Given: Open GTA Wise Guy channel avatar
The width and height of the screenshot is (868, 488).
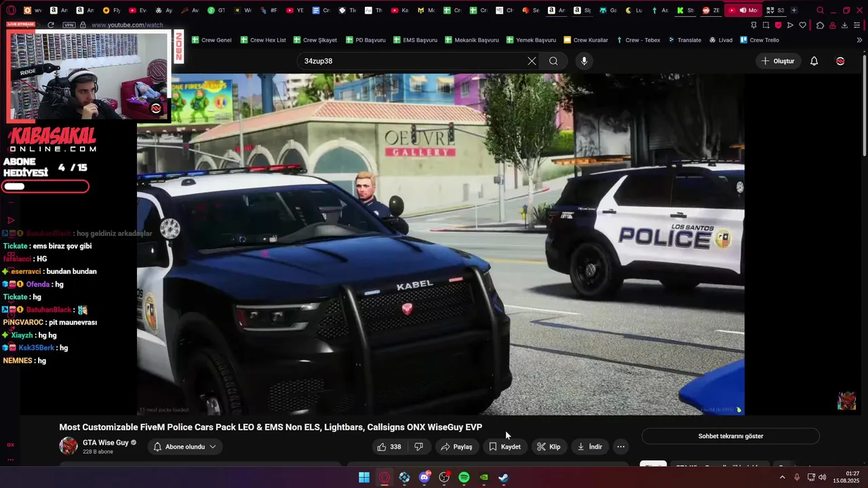Looking at the screenshot, I should 68,446.
